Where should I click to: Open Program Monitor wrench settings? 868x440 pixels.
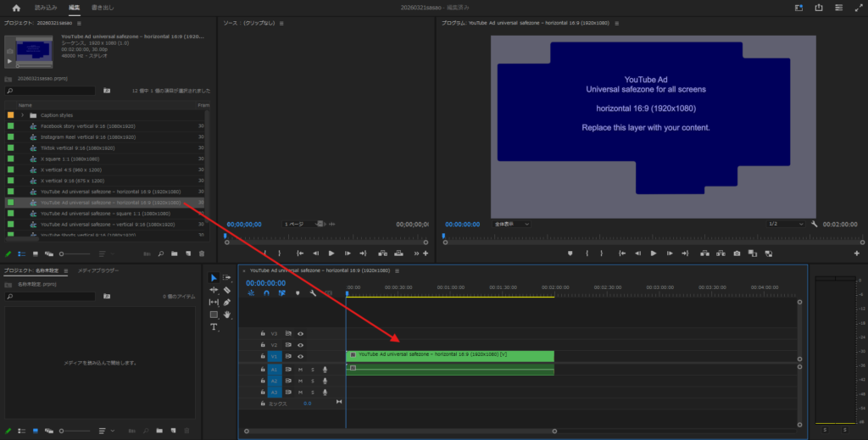[814, 224]
